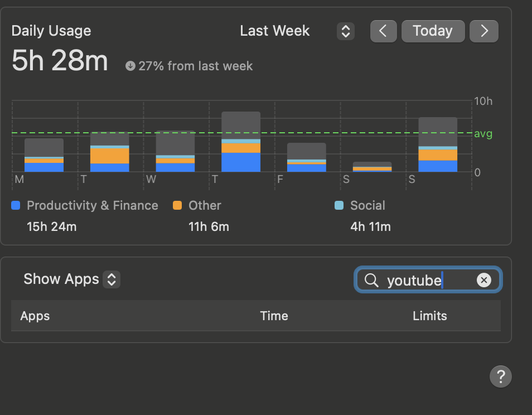532x415 pixels.
Task: Clear the youtube search text
Action: tap(483, 280)
